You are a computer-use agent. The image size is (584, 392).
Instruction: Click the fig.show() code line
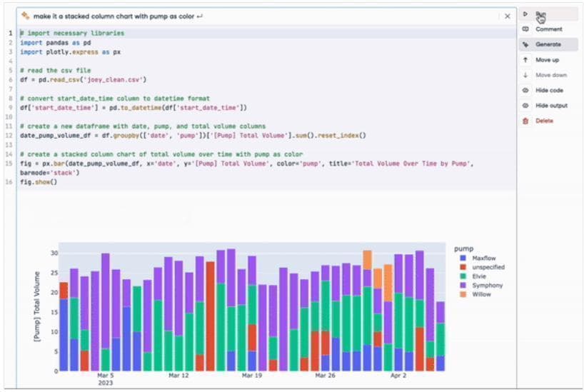click(39, 182)
